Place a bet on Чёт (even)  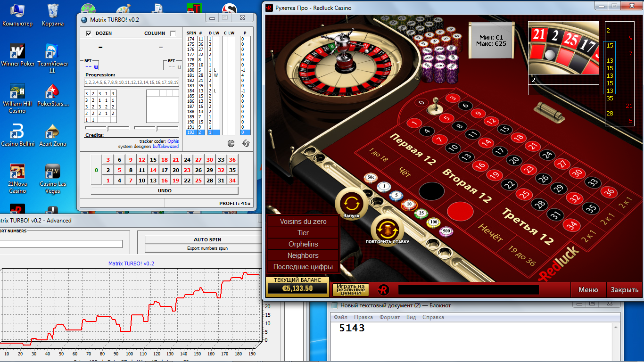[x=405, y=173]
